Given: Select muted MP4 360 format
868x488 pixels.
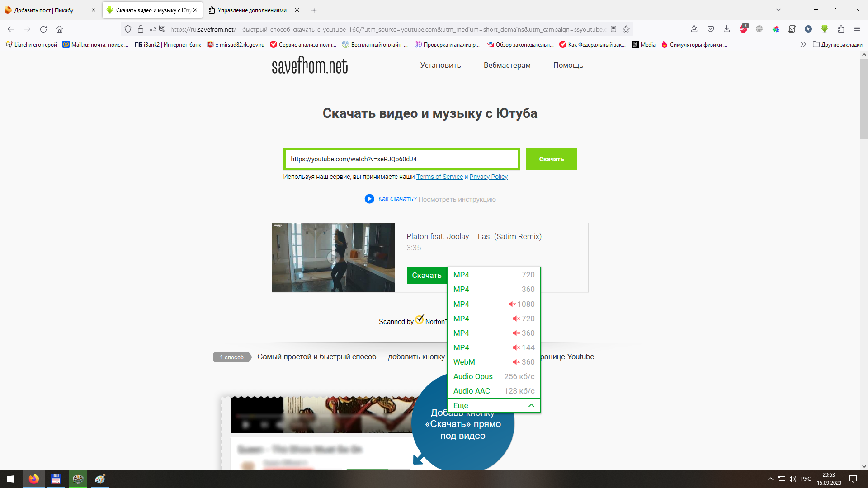Looking at the screenshot, I should 494,333.
